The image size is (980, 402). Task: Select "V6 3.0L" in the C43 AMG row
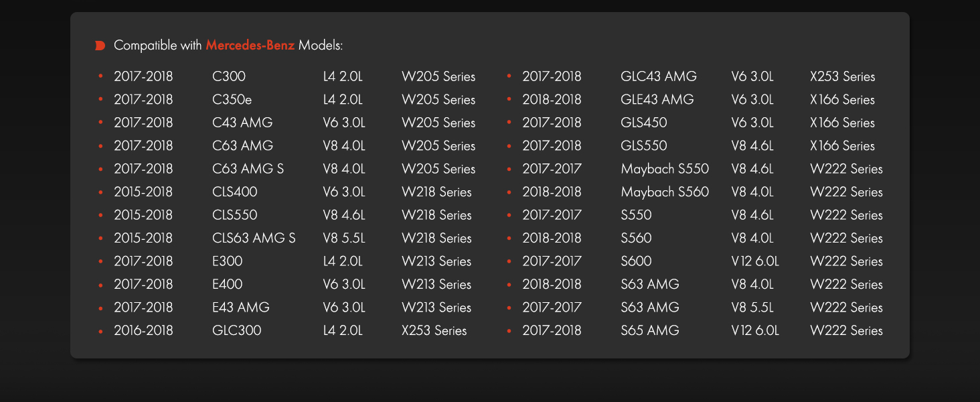(x=344, y=123)
